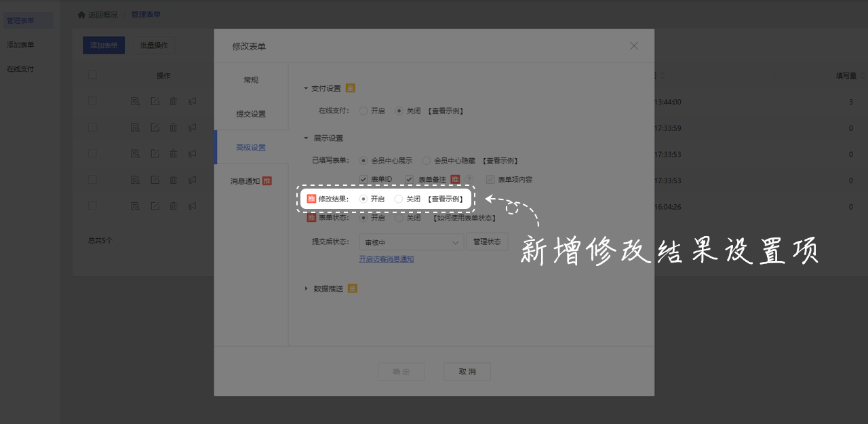868x424 pixels.
Task: Click the 批量操作 button
Action: 154,45
